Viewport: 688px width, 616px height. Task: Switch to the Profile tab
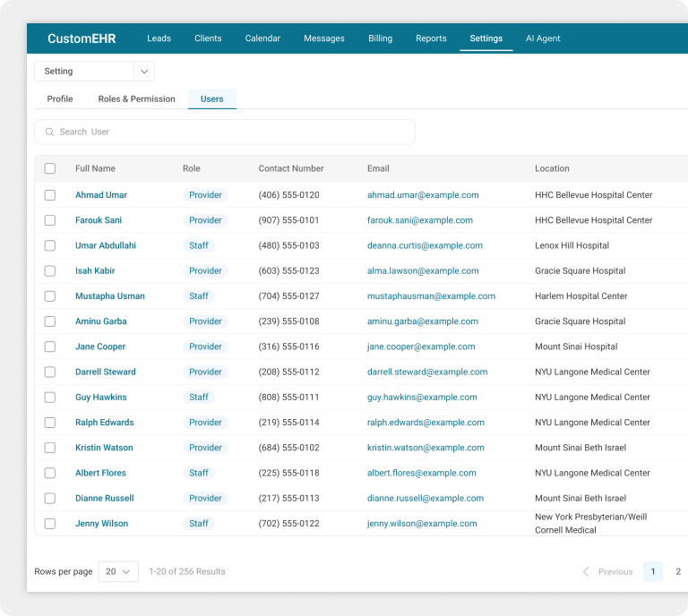point(60,99)
